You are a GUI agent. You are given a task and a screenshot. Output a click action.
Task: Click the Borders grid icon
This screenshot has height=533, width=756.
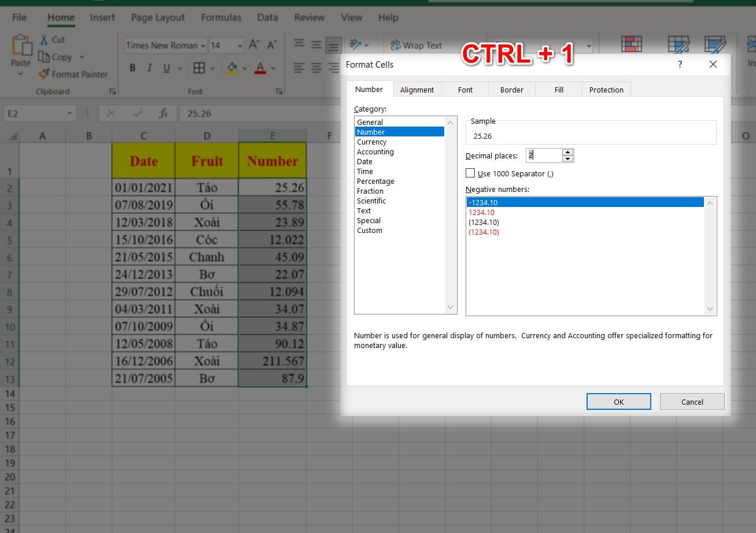(199, 68)
